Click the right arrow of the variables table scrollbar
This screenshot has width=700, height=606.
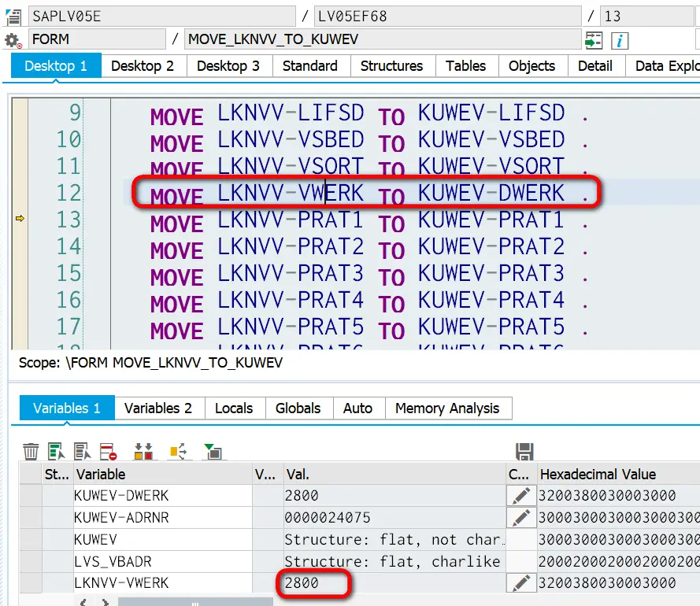pos(106,602)
